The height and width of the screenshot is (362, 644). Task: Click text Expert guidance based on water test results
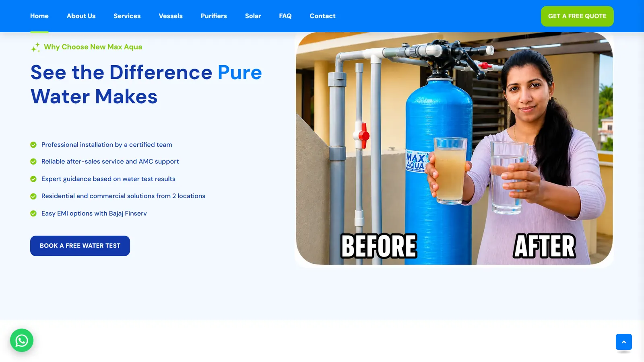pos(108,179)
